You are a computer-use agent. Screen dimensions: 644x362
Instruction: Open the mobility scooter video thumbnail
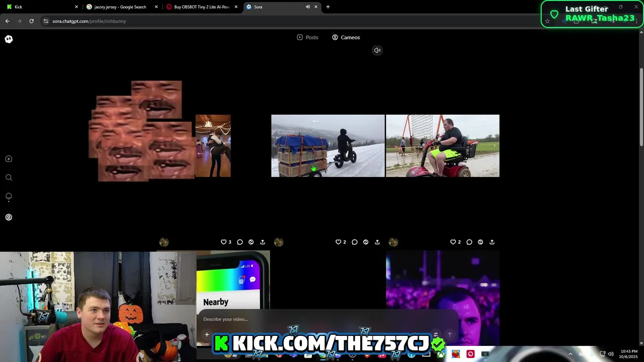(x=443, y=146)
